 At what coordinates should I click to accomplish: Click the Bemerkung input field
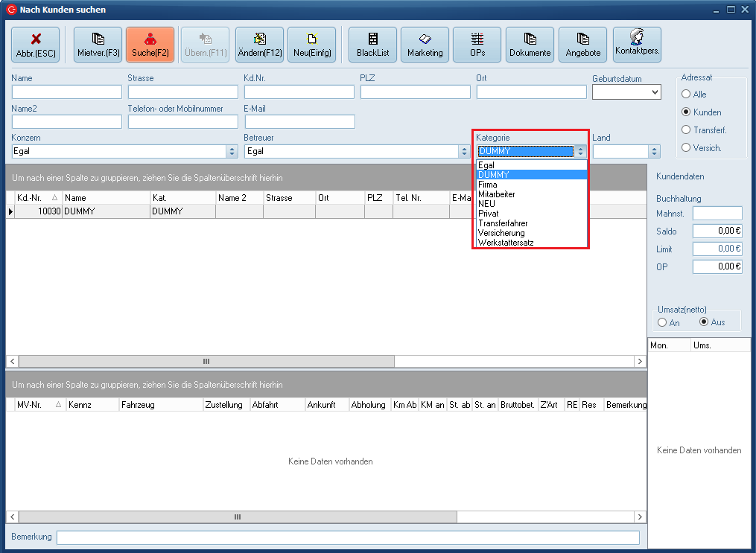[x=348, y=537]
